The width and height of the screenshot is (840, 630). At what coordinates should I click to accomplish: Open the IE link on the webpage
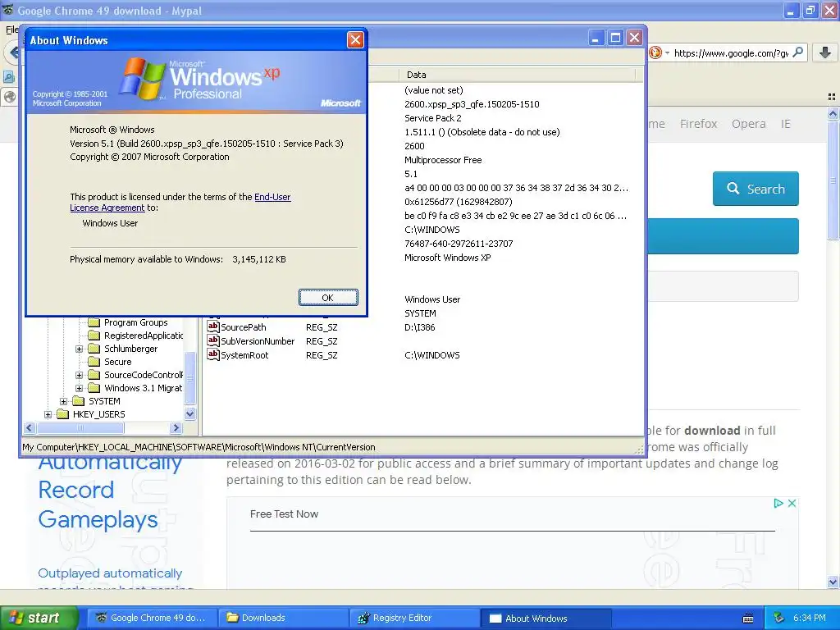(x=785, y=124)
